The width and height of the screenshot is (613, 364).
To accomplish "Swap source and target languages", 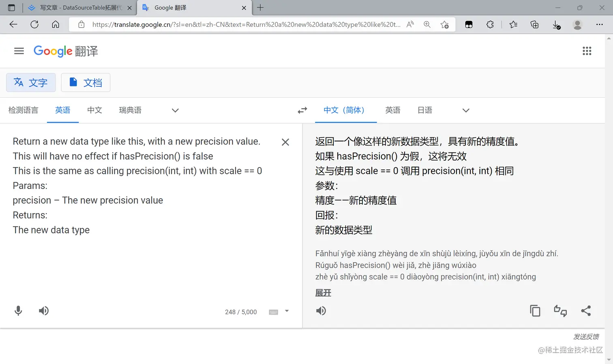I will click(302, 110).
